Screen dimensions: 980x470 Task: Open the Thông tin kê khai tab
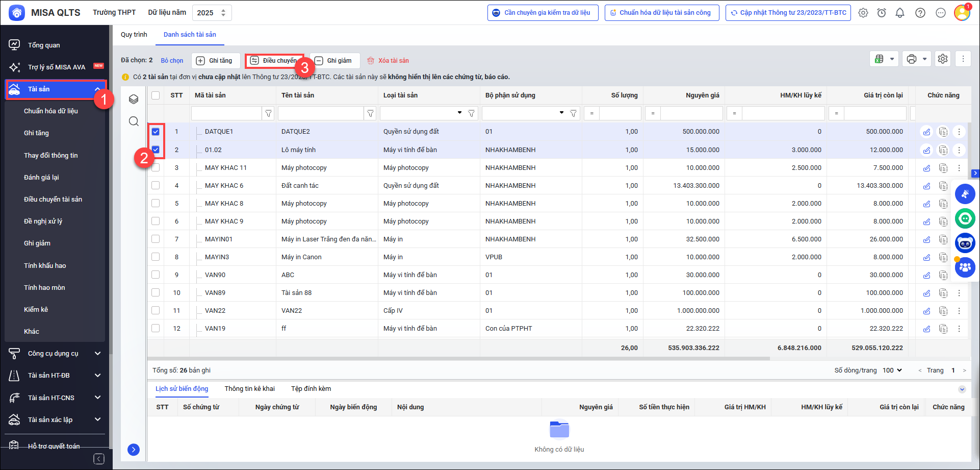pyautogui.click(x=249, y=389)
